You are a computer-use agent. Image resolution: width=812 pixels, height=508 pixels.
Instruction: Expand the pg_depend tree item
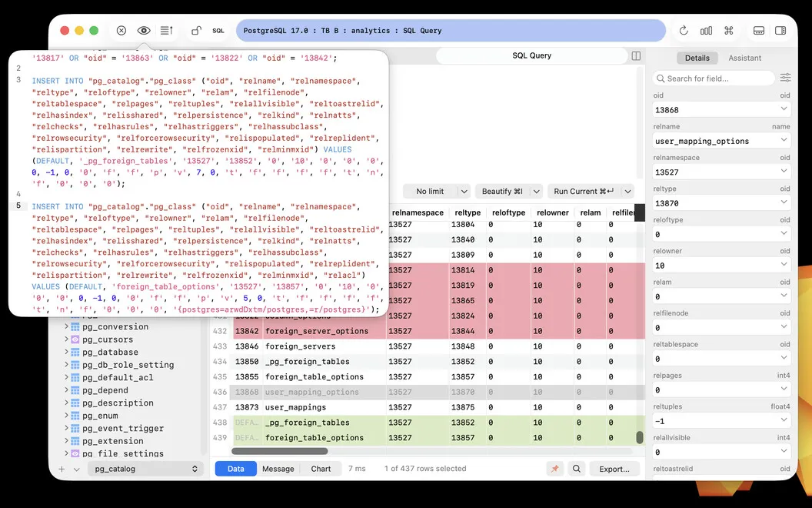[66, 389]
